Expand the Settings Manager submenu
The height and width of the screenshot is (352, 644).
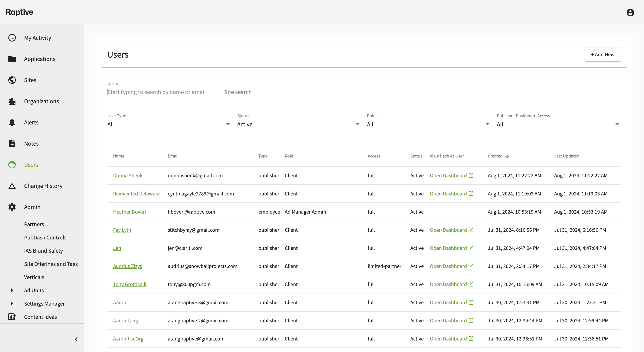point(12,303)
